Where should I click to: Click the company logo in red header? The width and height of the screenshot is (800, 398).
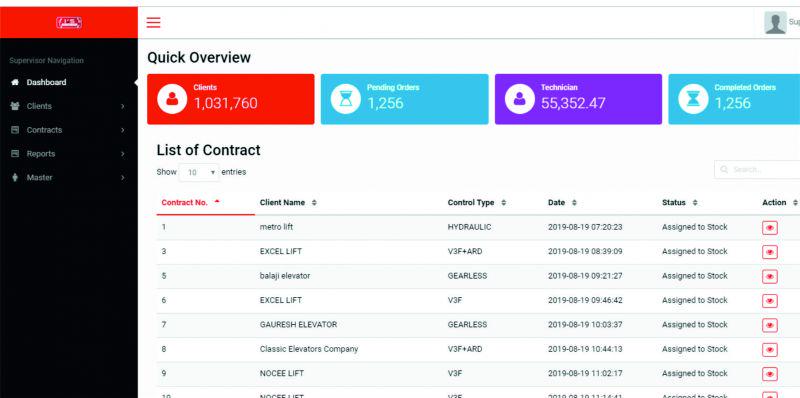click(69, 22)
